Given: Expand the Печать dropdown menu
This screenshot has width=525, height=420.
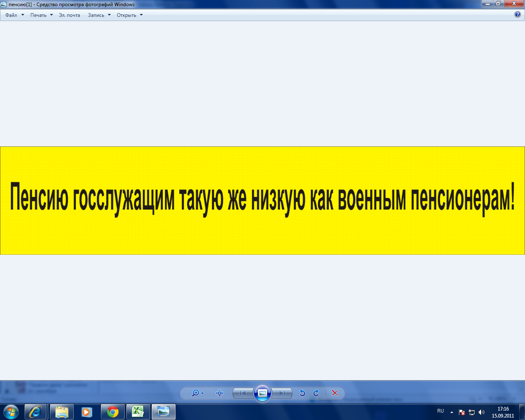Looking at the screenshot, I should (41, 15).
